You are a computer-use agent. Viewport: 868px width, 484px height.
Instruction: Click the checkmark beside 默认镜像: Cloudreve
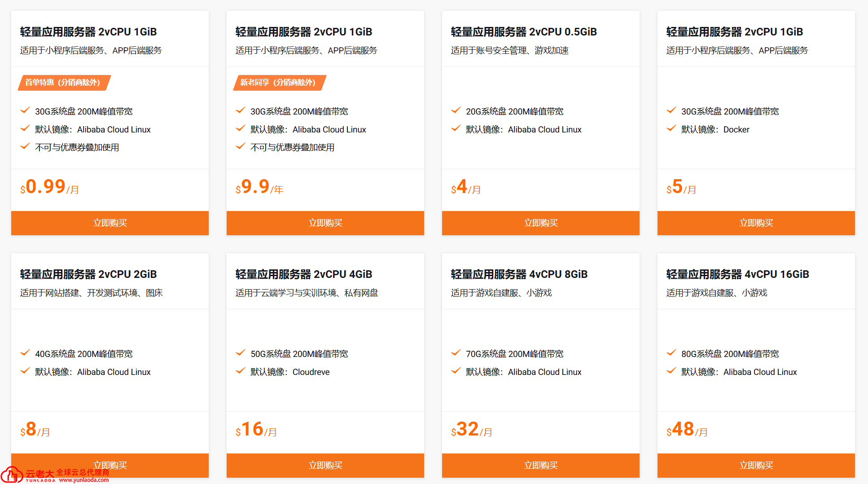(x=241, y=371)
